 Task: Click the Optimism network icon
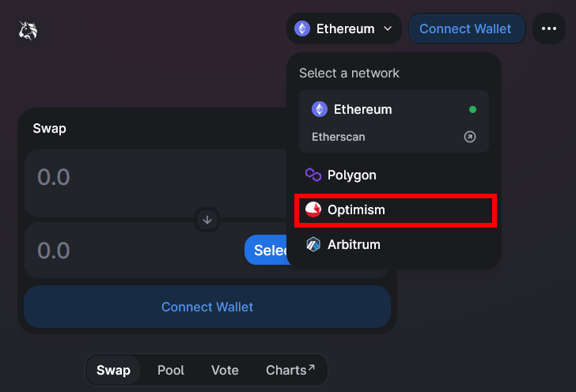[313, 209]
